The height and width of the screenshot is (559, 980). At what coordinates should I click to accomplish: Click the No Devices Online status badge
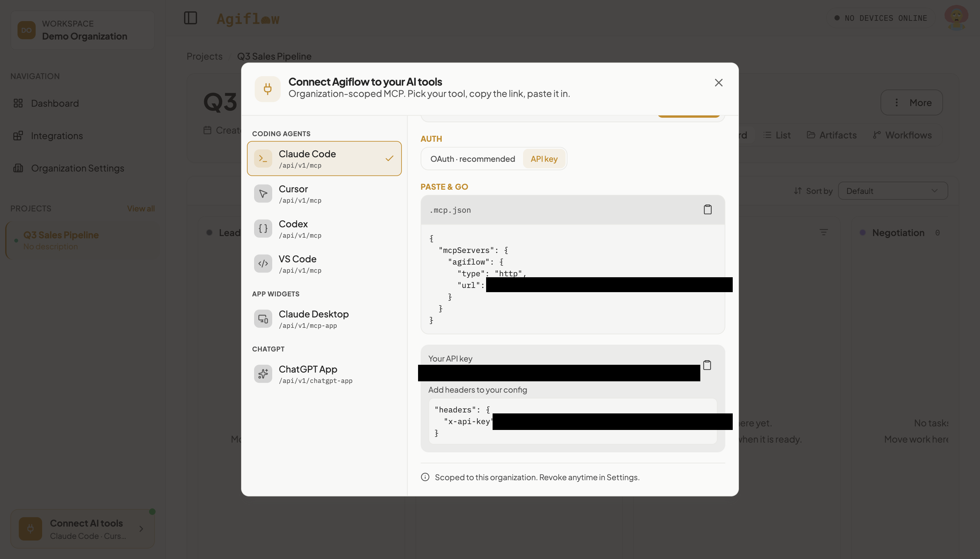pyautogui.click(x=881, y=18)
